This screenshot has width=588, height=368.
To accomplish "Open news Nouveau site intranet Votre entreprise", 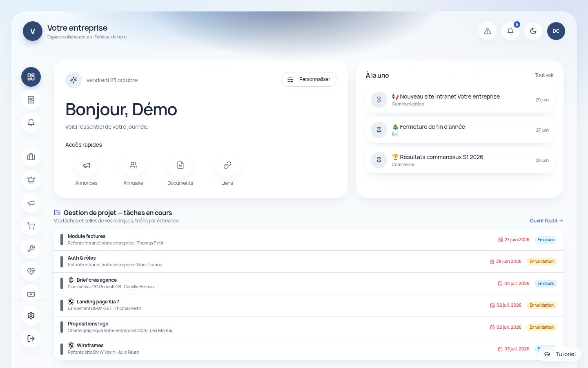I will tap(460, 100).
